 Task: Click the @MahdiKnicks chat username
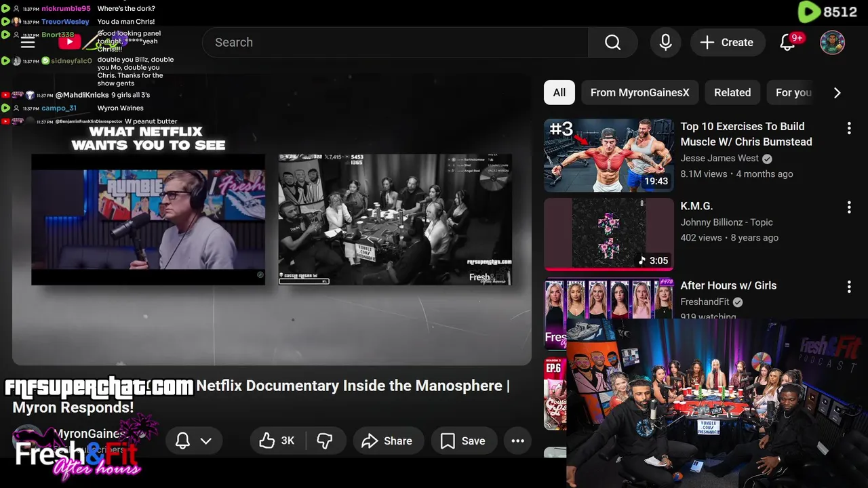point(83,95)
